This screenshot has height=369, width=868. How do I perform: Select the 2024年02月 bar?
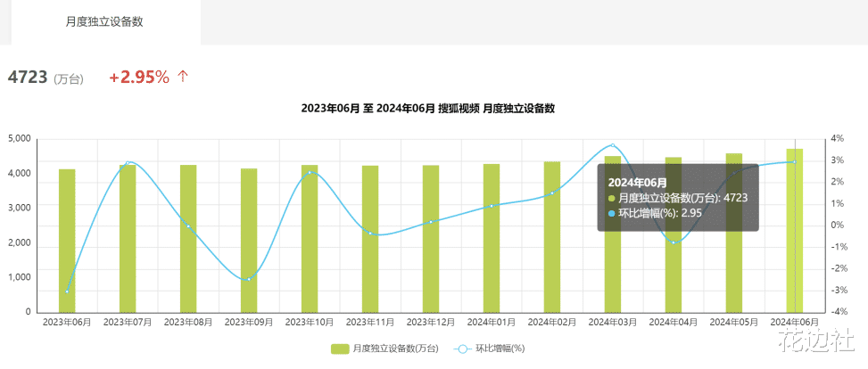[552, 237]
